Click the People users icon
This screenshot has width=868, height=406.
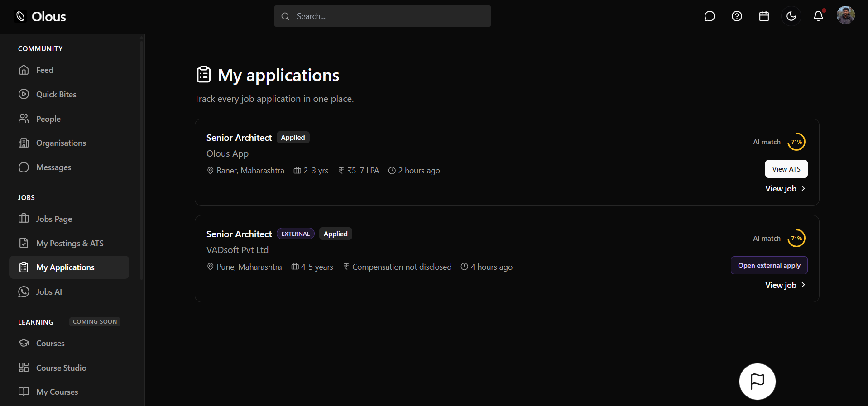point(24,119)
